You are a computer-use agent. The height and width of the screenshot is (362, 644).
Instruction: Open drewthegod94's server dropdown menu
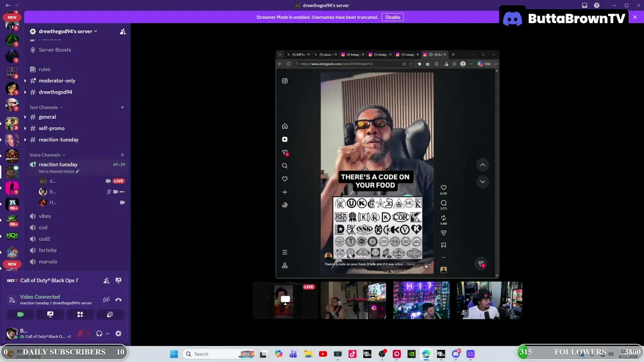tap(68, 31)
